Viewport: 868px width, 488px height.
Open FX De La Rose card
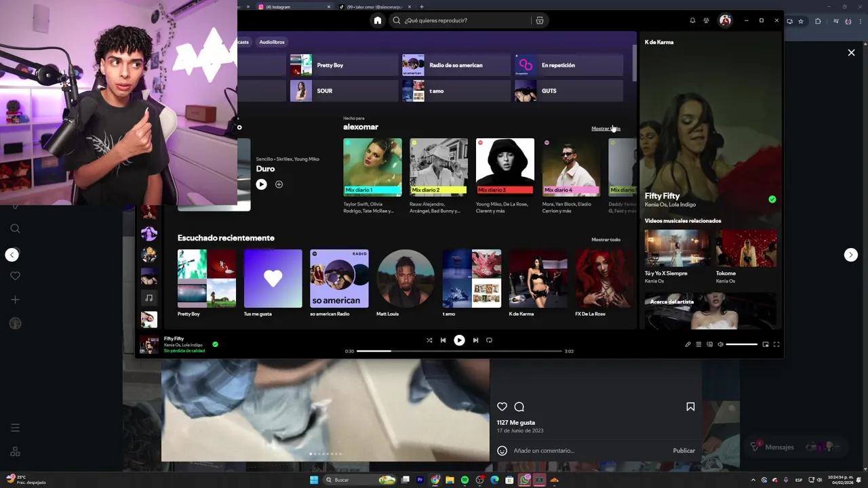click(x=604, y=283)
